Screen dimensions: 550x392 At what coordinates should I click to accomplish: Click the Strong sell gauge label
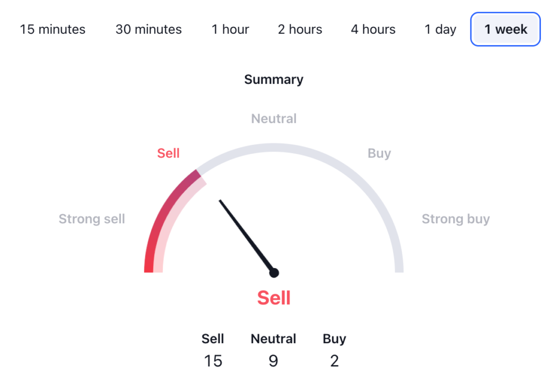[x=92, y=219]
